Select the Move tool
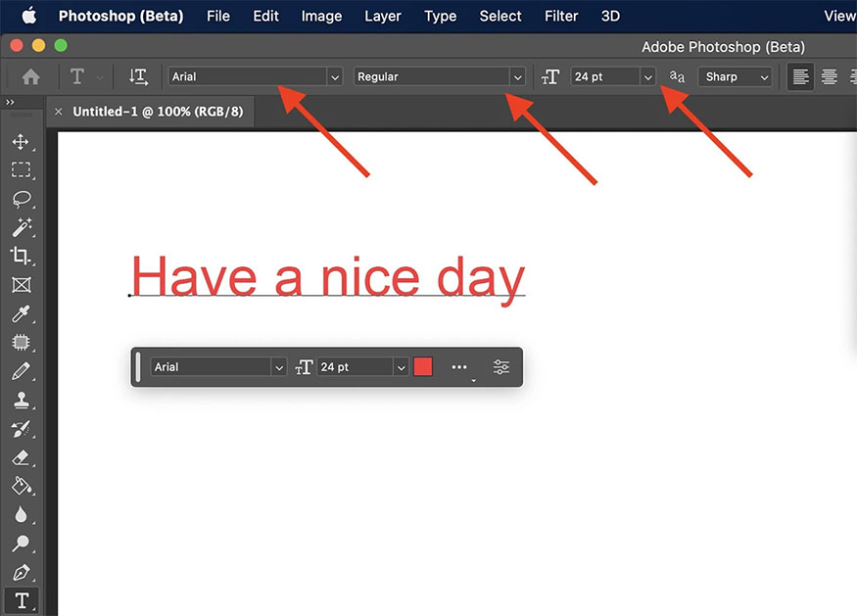This screenshot has height=616, width=857. tap(21, 142)
